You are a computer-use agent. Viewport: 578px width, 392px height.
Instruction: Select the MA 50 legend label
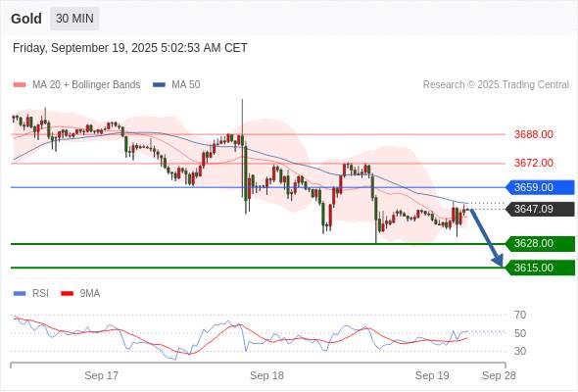click(186, 85)
